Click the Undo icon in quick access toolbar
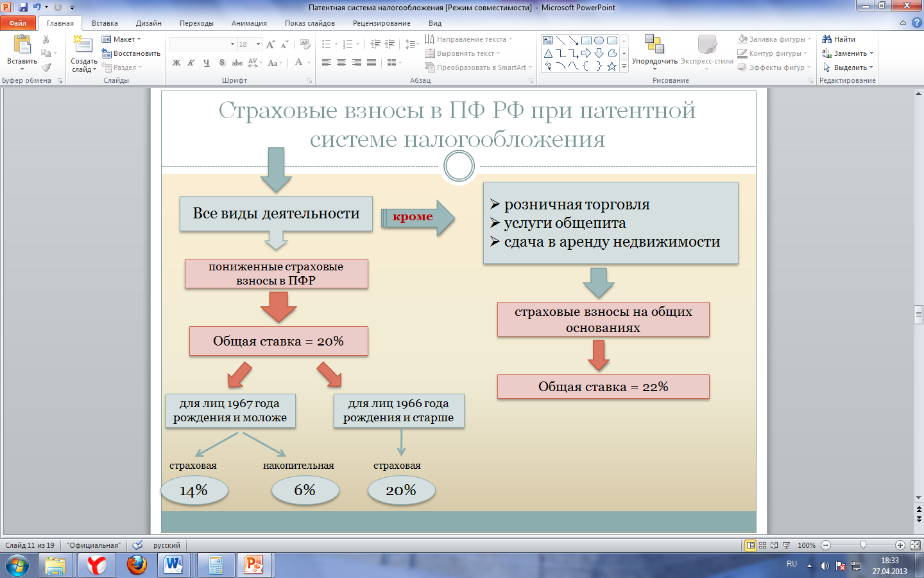 [x=37, y=7]
